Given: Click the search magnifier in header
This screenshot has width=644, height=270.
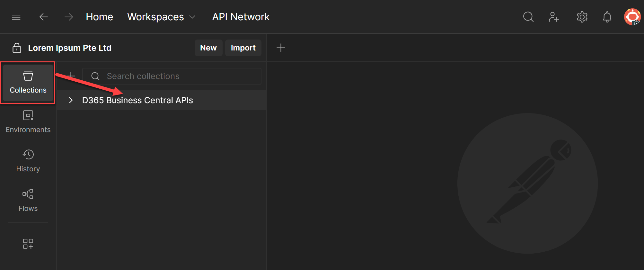Looking at the screenshot, I should (x=528, y=17).
